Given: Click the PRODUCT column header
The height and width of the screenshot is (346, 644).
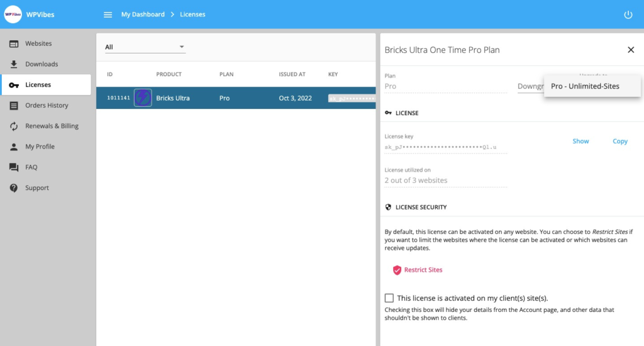Looking at the screenshot, I should (169, 74).
